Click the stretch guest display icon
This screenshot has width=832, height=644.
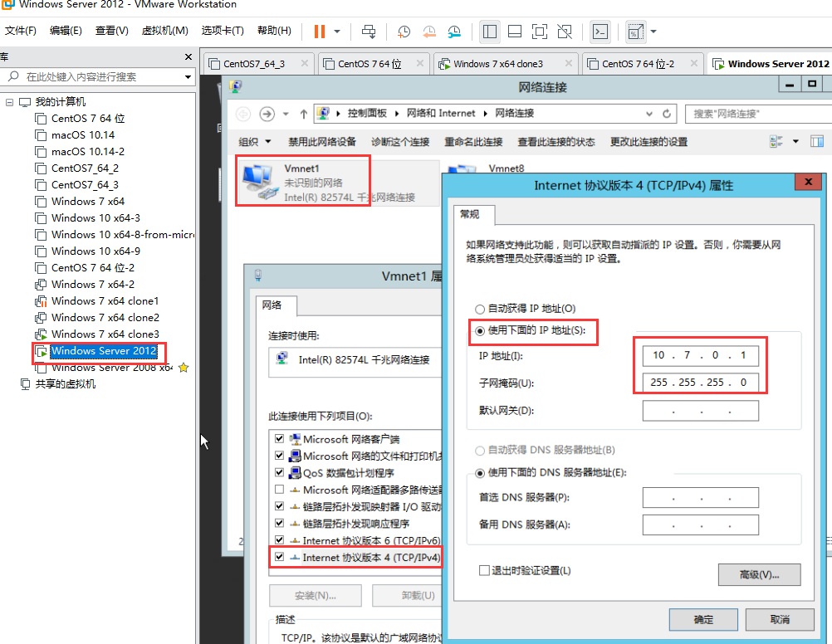click(635, 32)
